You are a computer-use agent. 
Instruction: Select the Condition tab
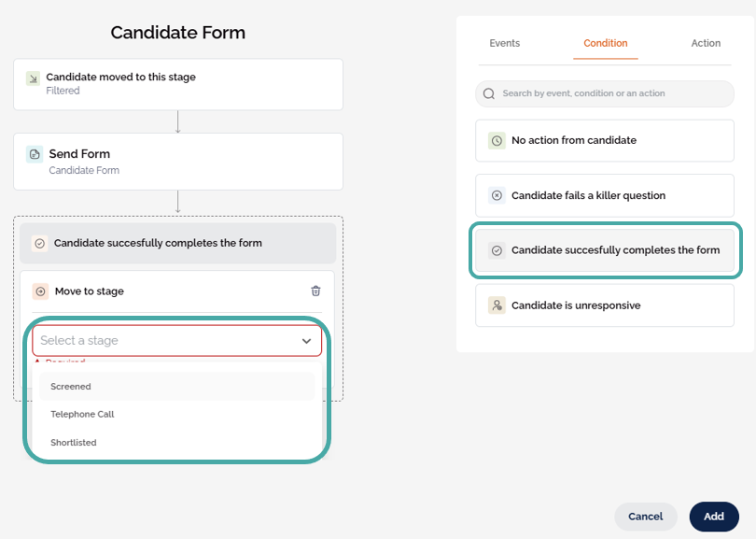pyautogui.click(x=606, y=44)
